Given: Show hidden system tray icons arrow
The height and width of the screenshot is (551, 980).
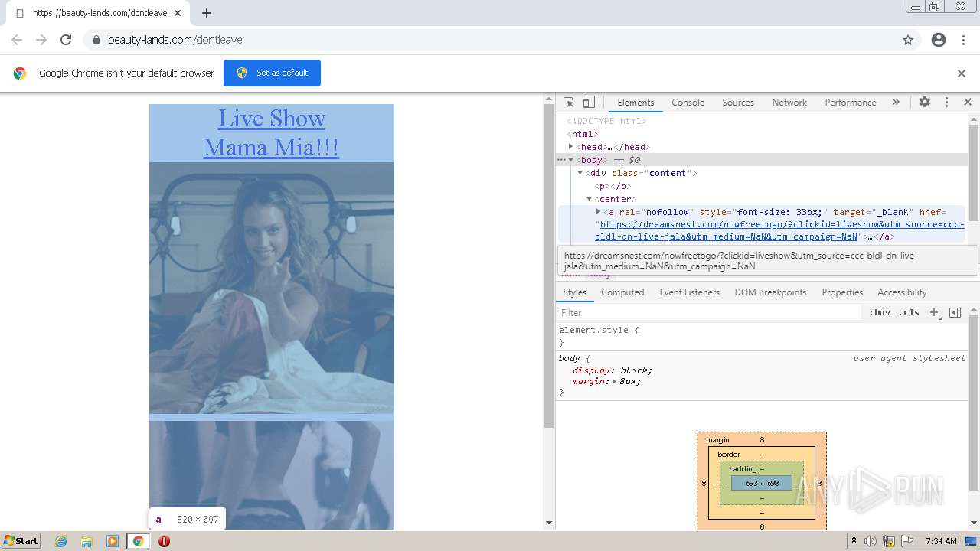Looking at the screenshot, I should (x=854, y=541).
